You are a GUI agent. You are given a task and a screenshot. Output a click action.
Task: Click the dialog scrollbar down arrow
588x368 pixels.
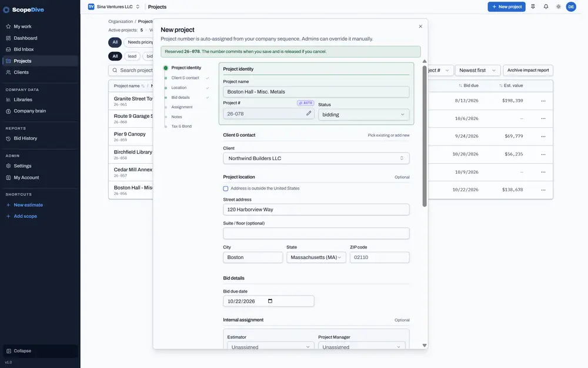pos(425,345)
